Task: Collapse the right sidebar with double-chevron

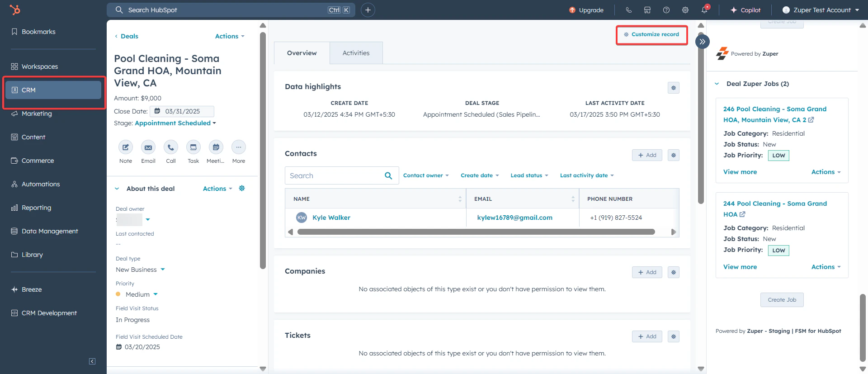Action: 702,42
